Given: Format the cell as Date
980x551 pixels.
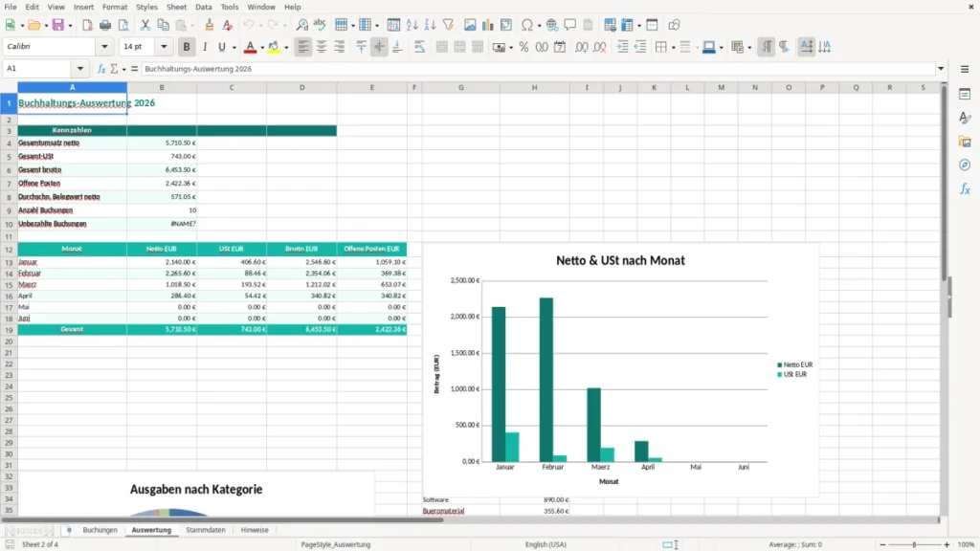Looking at the screenshot, I should [560, 47].
